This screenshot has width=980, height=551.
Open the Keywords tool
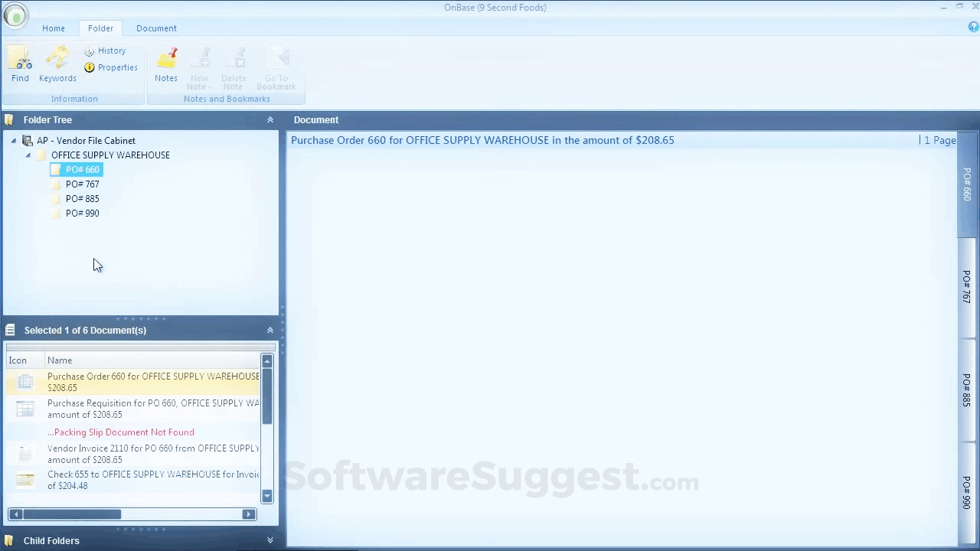pyautogui.click(x=57, y=64)
